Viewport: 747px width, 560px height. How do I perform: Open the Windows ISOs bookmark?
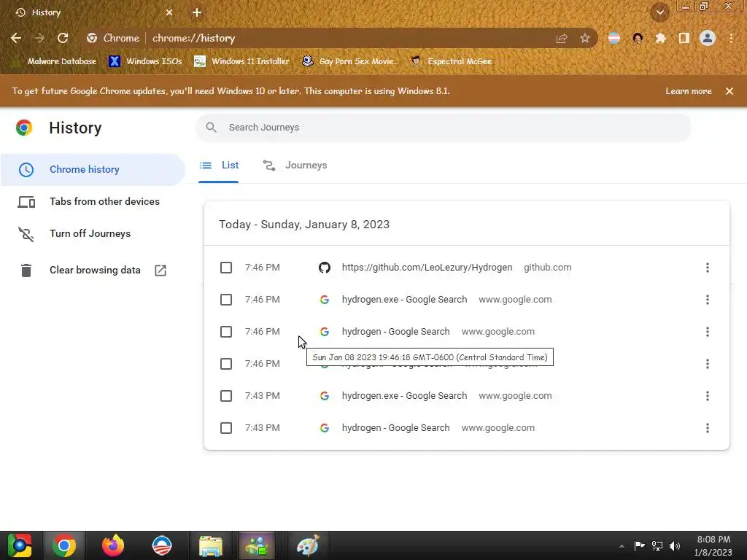pyautogui.click(x=145, y=61)
